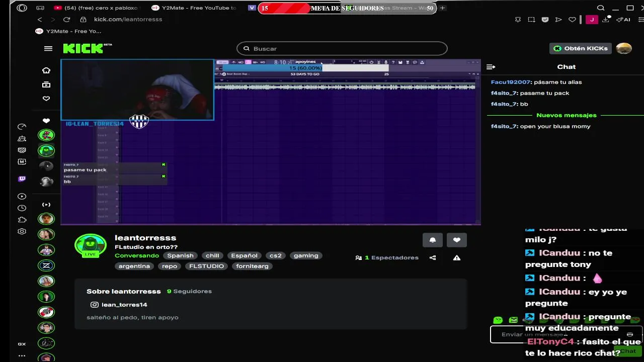This screenshot has width=644, height=362.
Task: Open Extensions cube icon in Opera sidebar
Action: click(x=22, y=220)
